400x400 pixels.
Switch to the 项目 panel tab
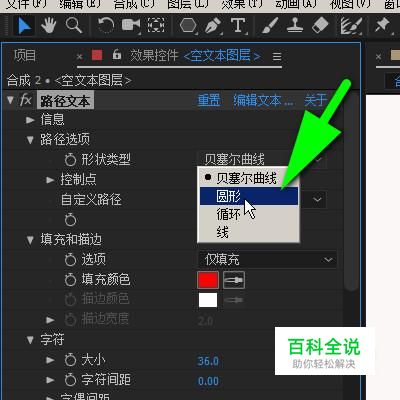pyautogui.click(x=25, y=56)
